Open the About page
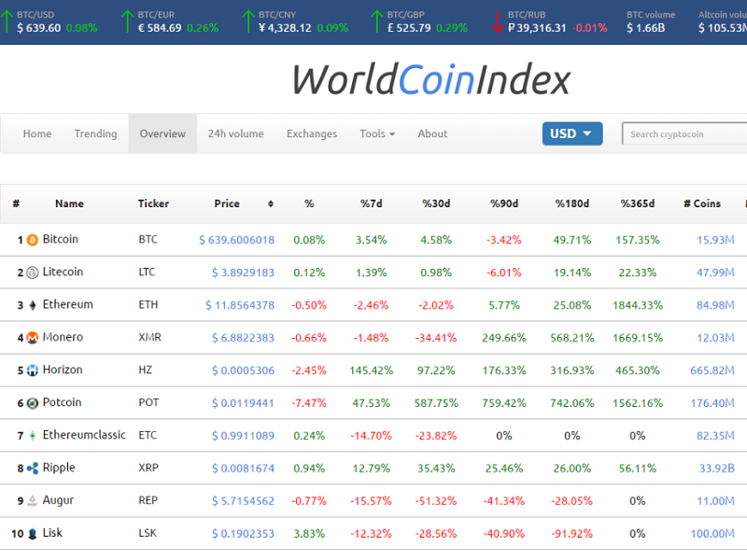Viewport: 747px width, 560px height. (x=432, y=133)
